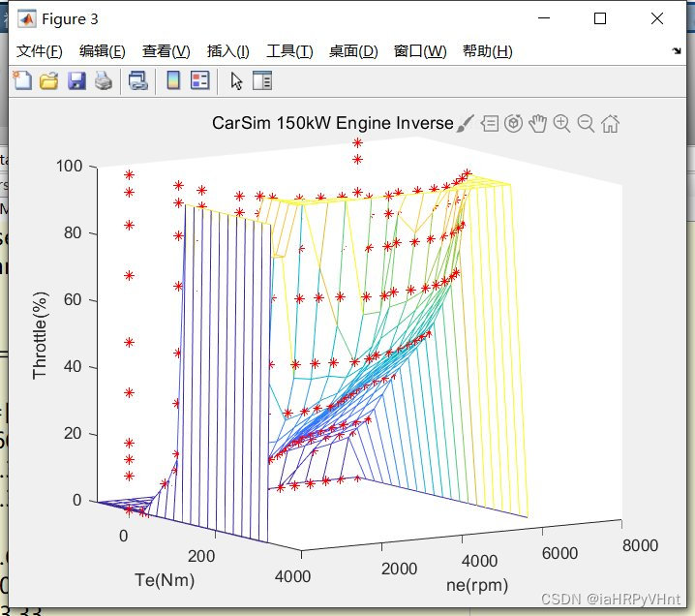The height and width of the screenshot is (616, 695).
Task: Click the 6000 tick label on rpm axis
Action: (x=559, y=553)
